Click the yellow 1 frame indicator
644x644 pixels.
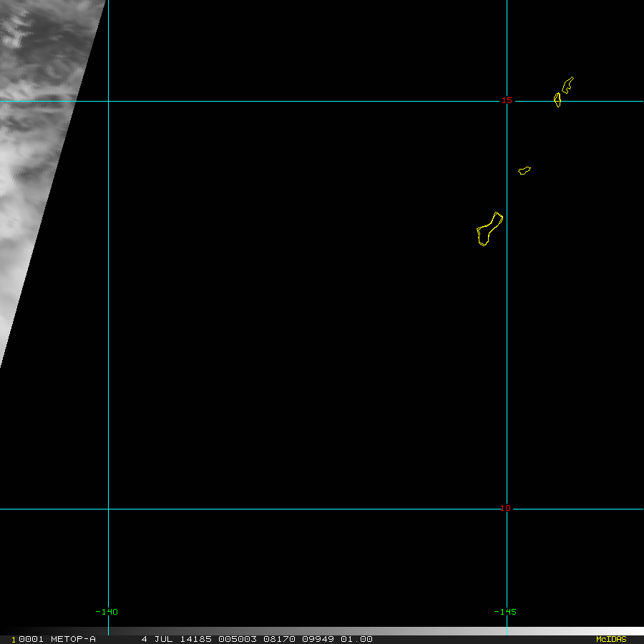[14, 640]
